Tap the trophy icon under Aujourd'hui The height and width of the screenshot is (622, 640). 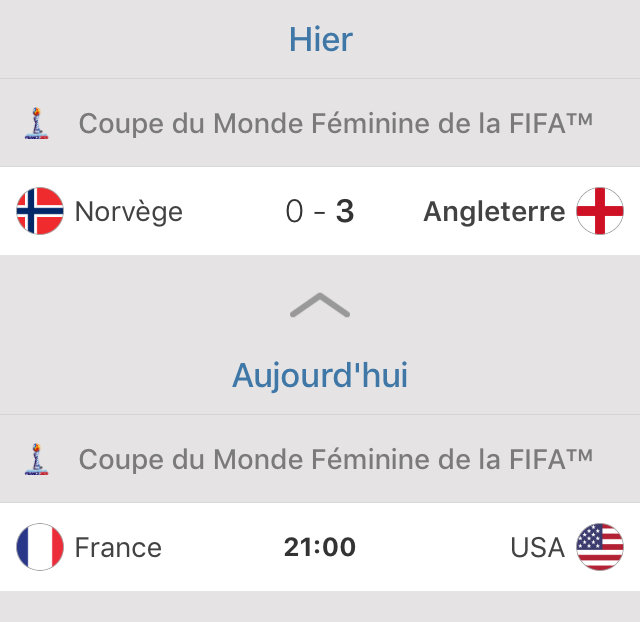click(35, 460)
